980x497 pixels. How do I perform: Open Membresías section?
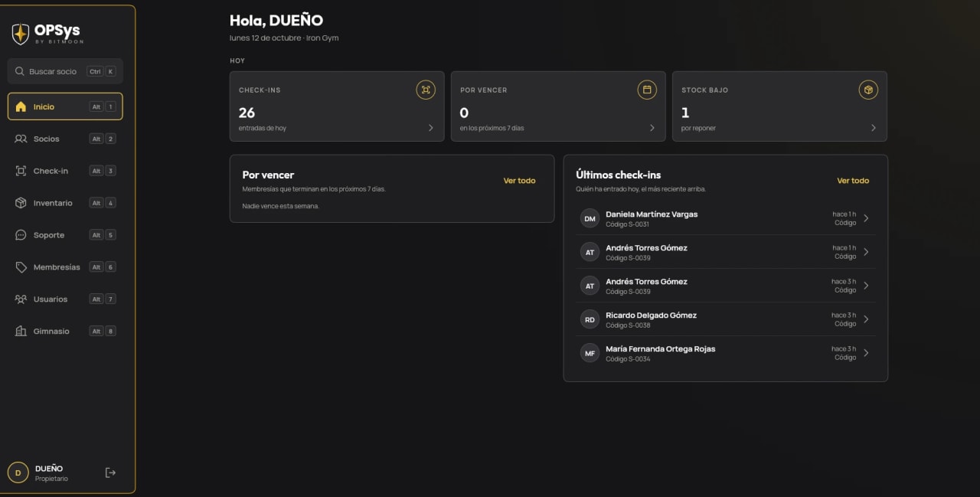click(65, 267)
